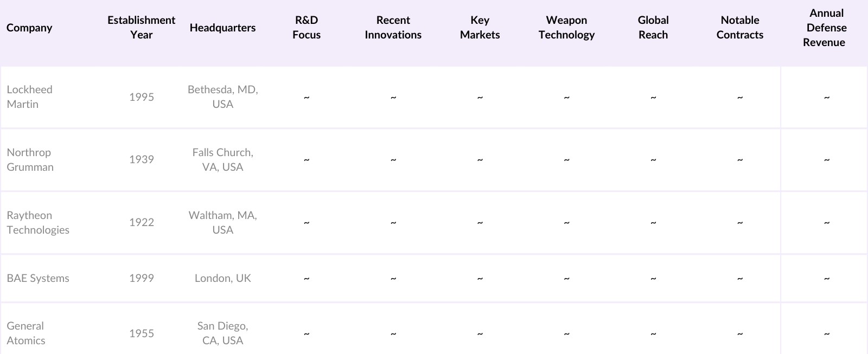Select the Notable Contracts column header
The height and width of the screenshot is (354, 868).
[739, 28]
